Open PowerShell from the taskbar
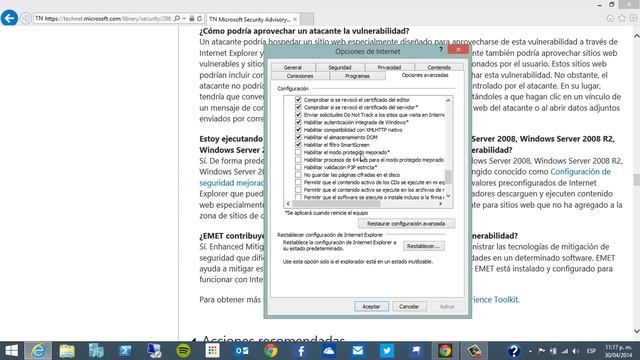 click(x=125, y=351)
